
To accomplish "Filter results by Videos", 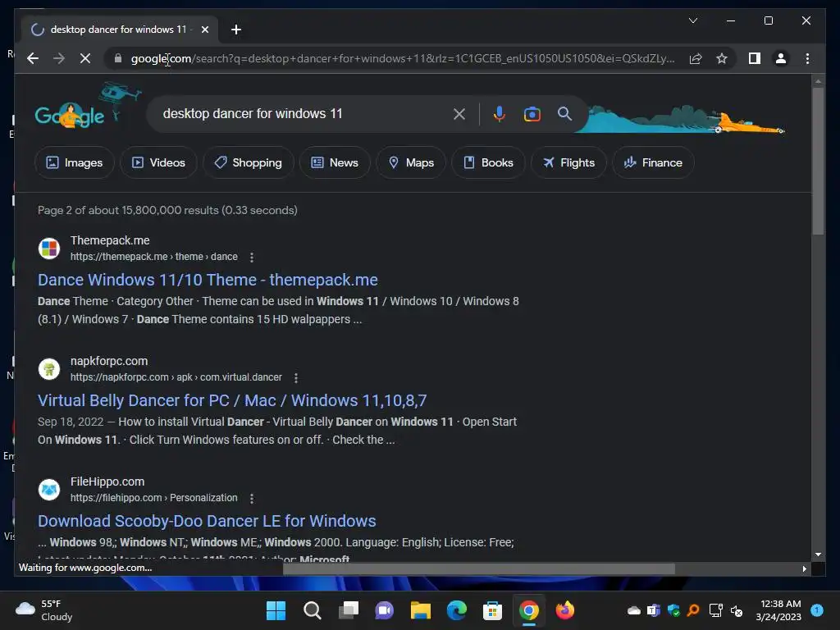I will point(158,162).
